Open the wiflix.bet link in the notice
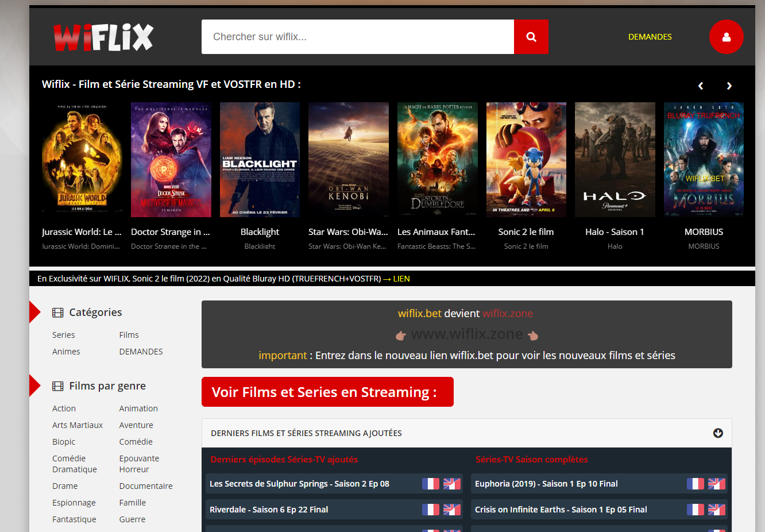 point(420,314)
